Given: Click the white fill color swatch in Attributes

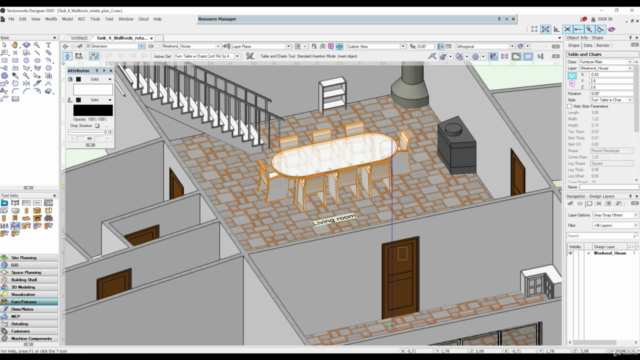Looking at the screenshot, I should (x=93, y=89).
